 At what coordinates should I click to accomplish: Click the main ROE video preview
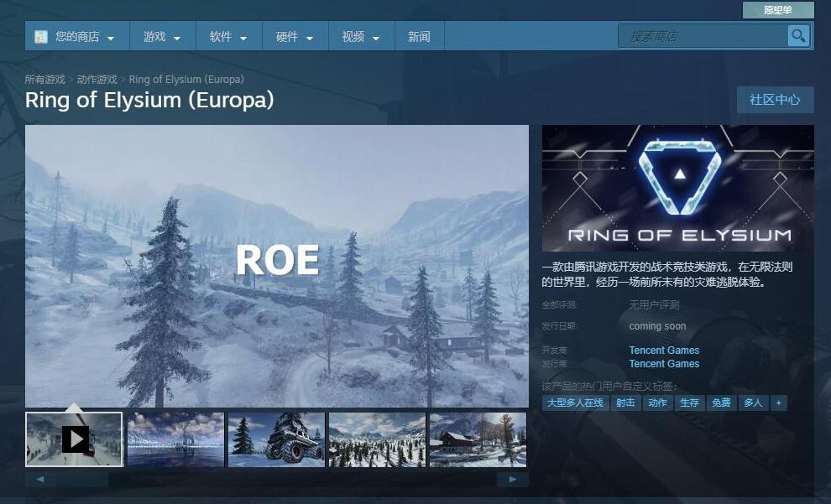point(277,267)
